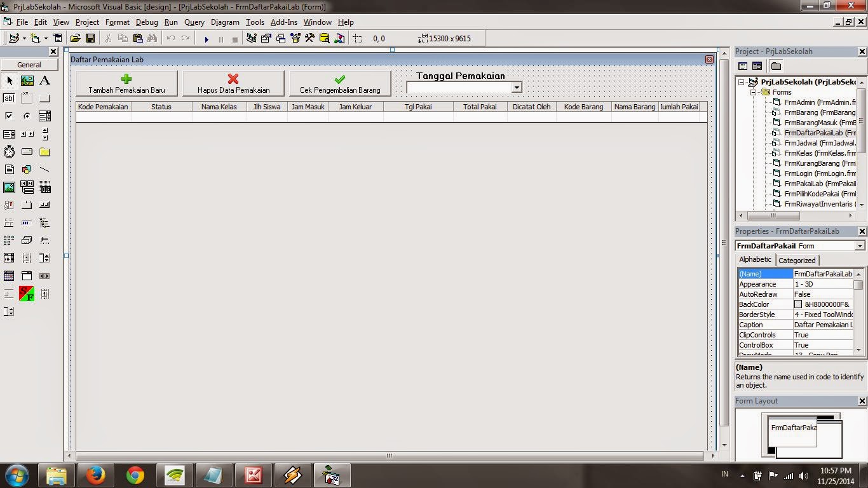Select the Label control tool
The width and height of the screenshot is (868, 488).
44,81
